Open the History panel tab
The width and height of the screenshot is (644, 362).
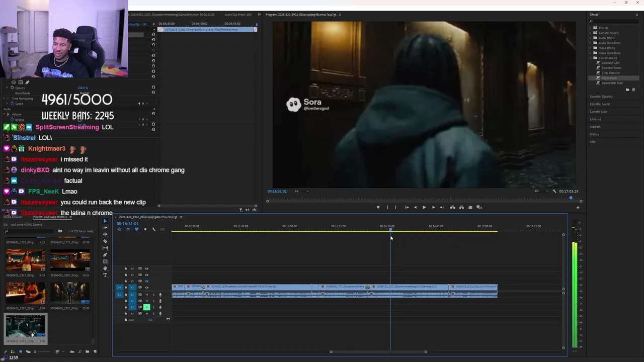pyautogui.click(x=595, y=134)
